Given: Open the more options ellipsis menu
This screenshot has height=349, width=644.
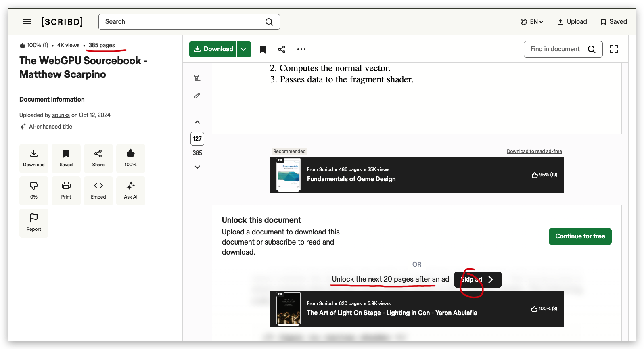Looking at the screenshot, I should pyautogui.click(x=301, y=49).
